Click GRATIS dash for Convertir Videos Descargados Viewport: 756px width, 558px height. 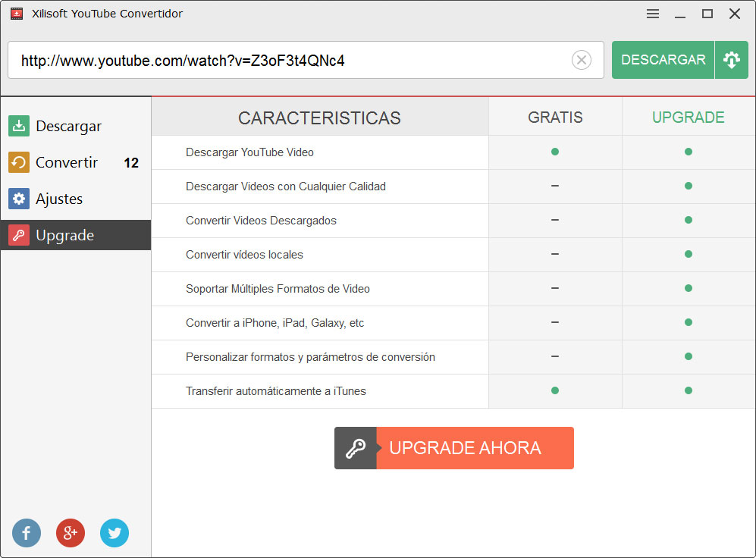click(x=555, y=220)
